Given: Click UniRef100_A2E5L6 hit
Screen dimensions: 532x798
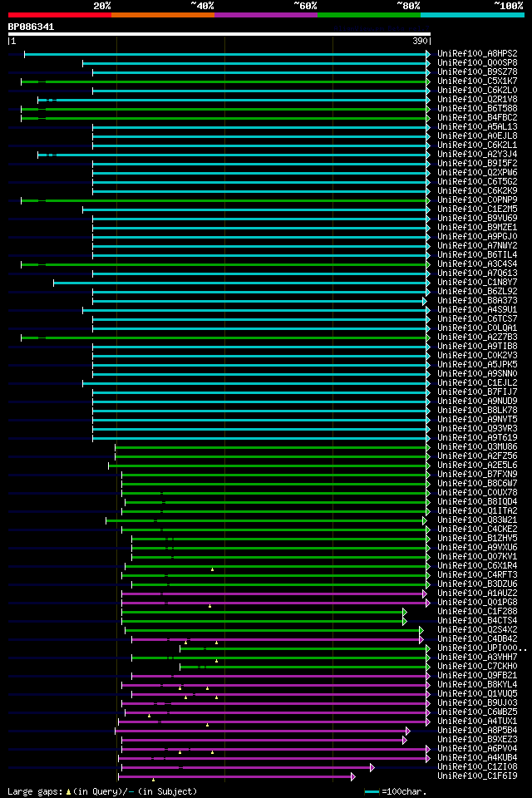Looking at the screenshot, I should [x=477, y=465].
